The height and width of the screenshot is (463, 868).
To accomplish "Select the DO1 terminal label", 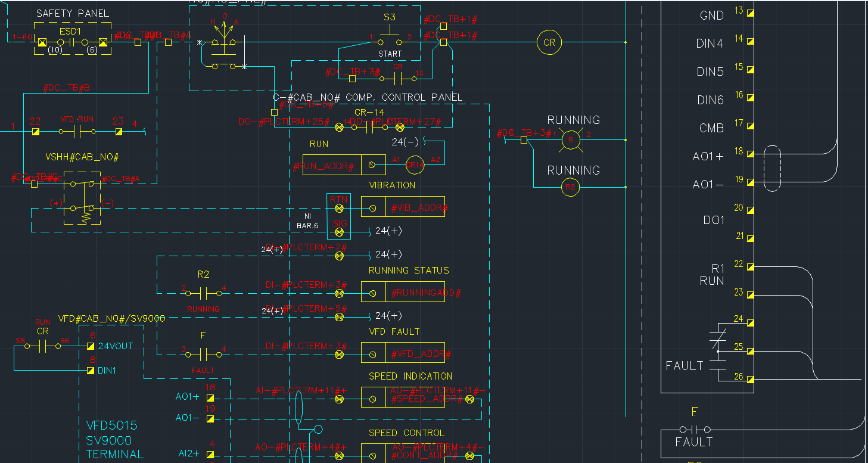I will [714, 220].
